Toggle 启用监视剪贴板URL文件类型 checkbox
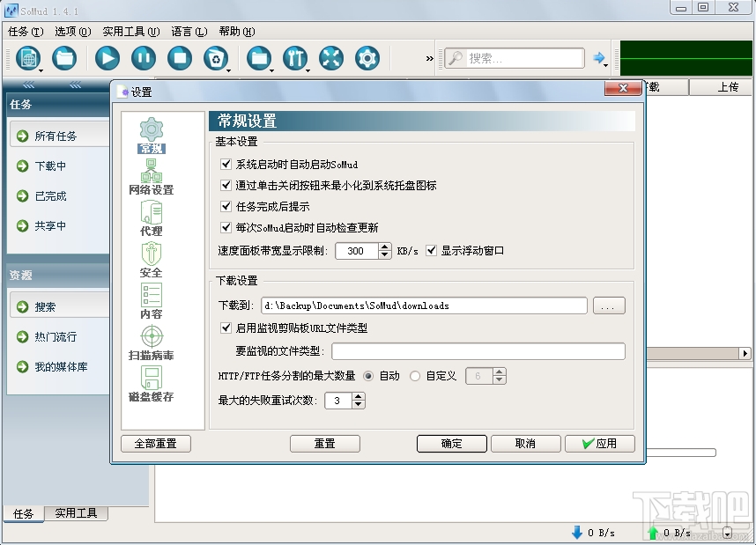756x545 pixels. [x=226, y=328]
